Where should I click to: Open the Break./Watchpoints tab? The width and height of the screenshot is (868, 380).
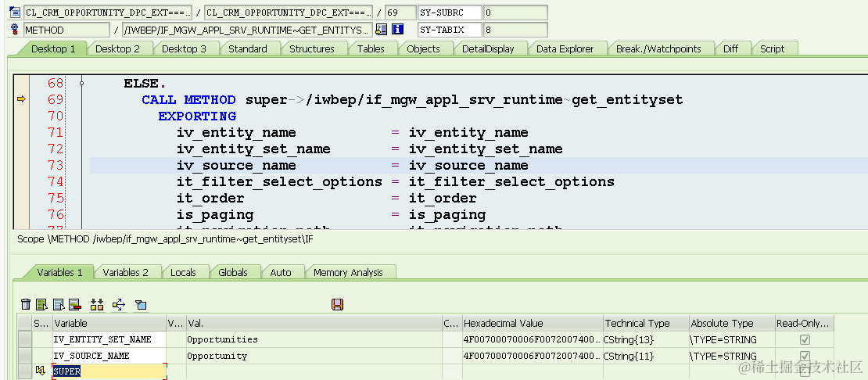coord(658,48)
